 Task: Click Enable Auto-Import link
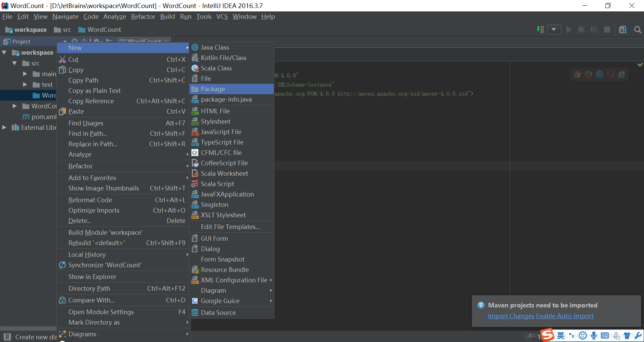tap(565, 316)
